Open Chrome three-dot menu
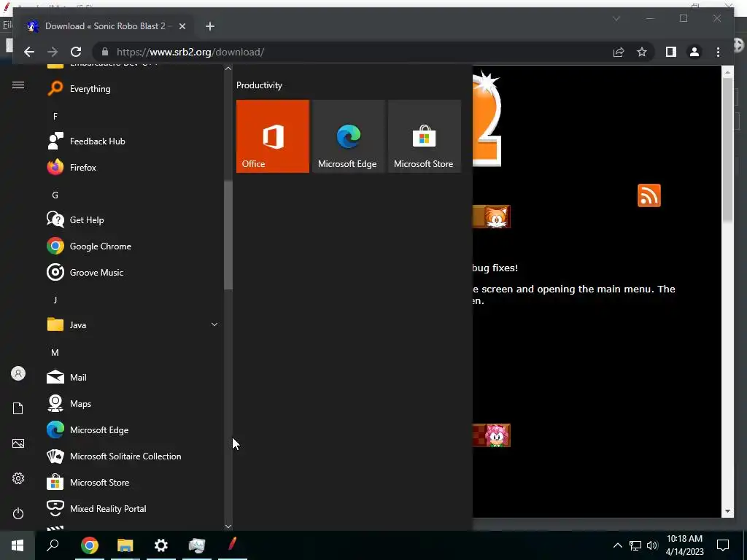The image size is (747, 560). (718, 52)
